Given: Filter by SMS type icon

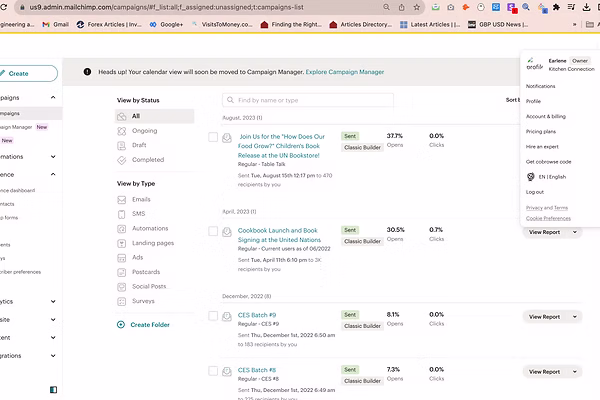Looking at the screenshot, I should (x=122, y=214).
